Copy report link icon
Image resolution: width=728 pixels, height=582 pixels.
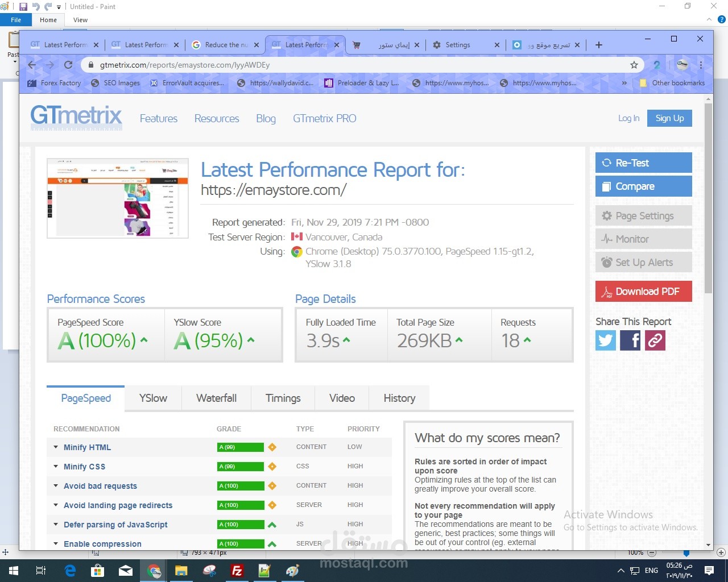(x=655, y=340)
